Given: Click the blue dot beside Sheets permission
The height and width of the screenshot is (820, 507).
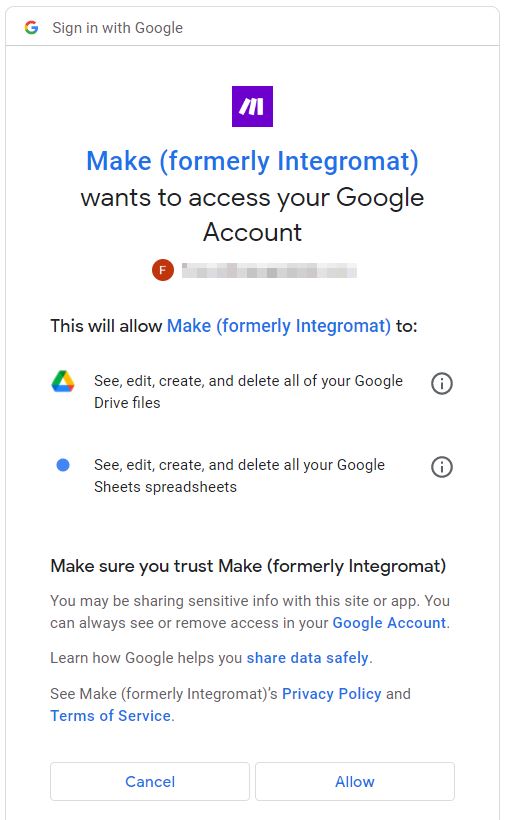Looking at the screenshot, I should tap(63, 464).
